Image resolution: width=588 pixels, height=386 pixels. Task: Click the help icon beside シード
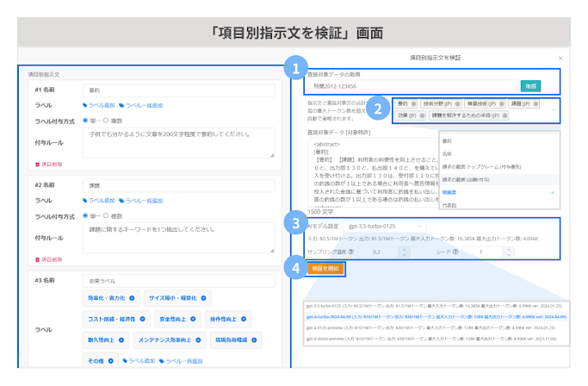point(455,252)
